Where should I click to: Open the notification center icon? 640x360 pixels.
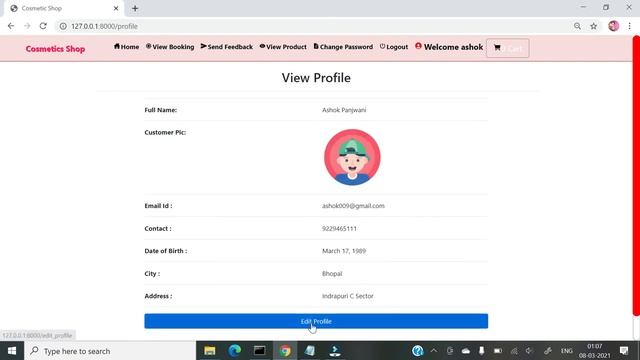click(x=624, y=351)
